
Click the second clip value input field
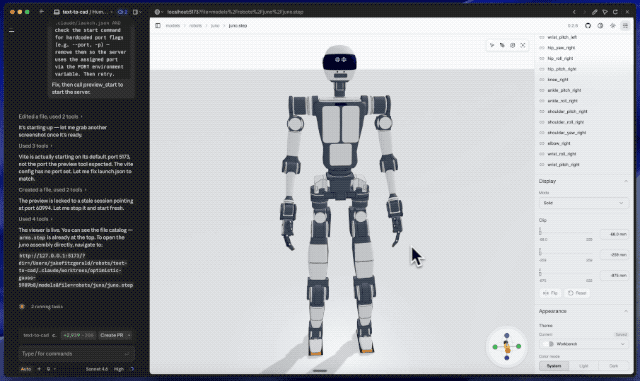(x=614, y=255)
